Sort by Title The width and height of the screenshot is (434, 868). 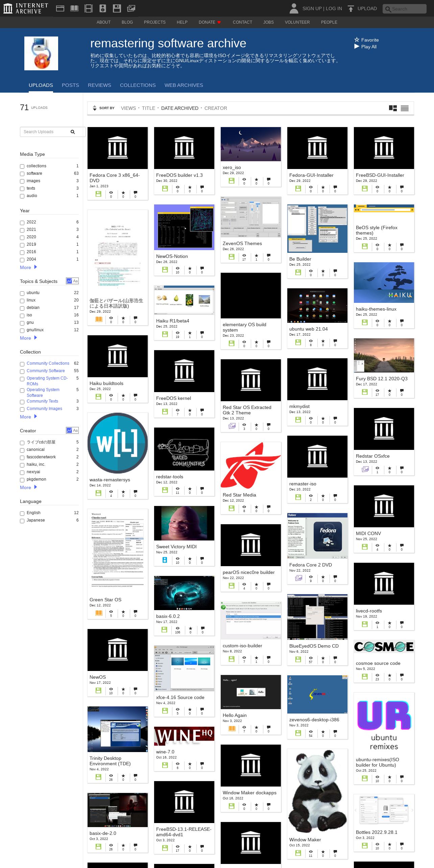pos(148,108)
